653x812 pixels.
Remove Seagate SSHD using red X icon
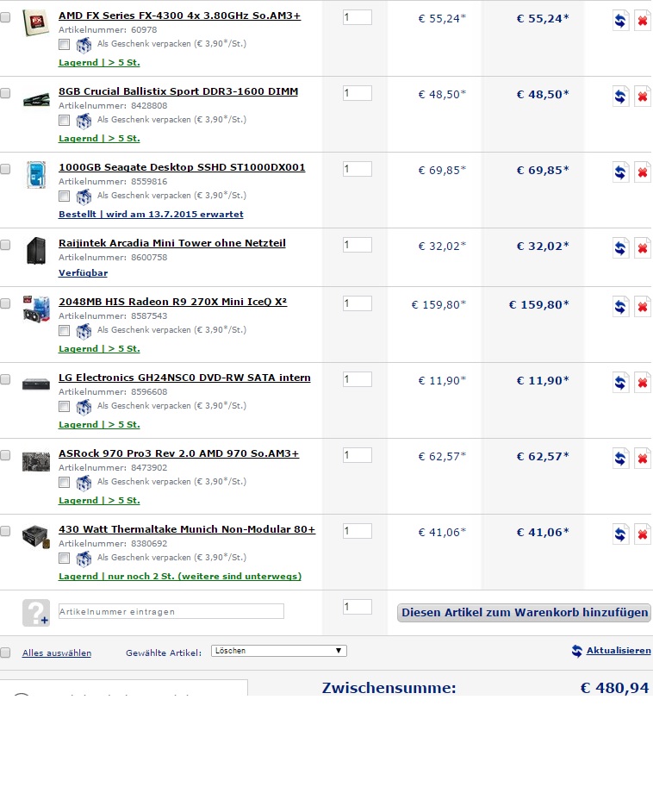click(x=642, y=172)
